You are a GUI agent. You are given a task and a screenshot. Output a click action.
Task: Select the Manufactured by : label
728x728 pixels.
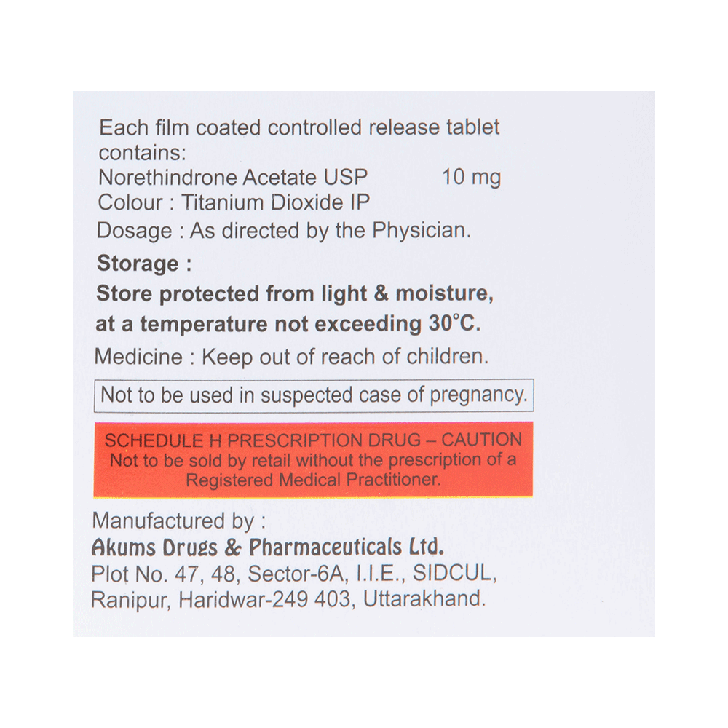(x=179, y=521)
